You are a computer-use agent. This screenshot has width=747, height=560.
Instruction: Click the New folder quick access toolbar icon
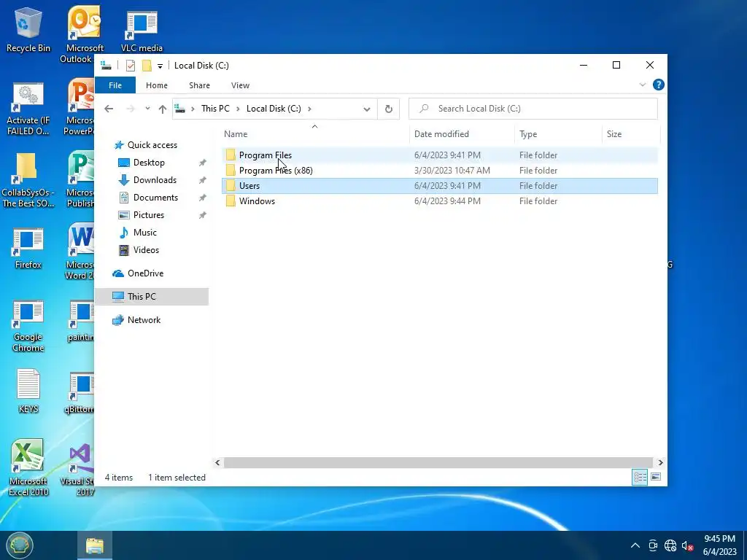[147, 66]
